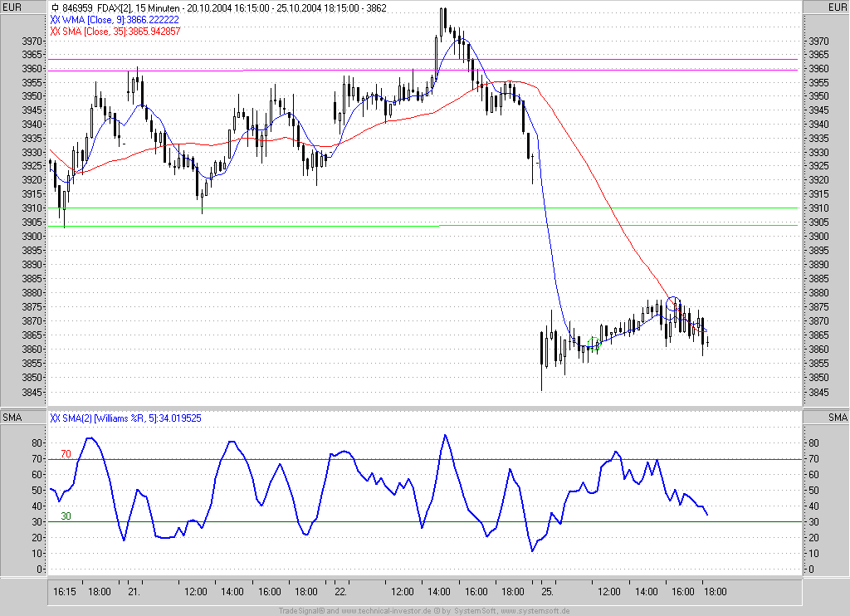The height and width of the screenshot is (616, 850).
Task: Click the '22.' date marker on time axis
Action: [340, 592]
